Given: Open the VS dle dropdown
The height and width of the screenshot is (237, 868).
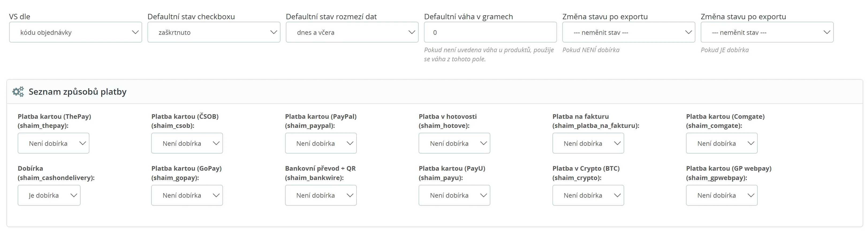Looking at the screenshot, I should point(75,32).
